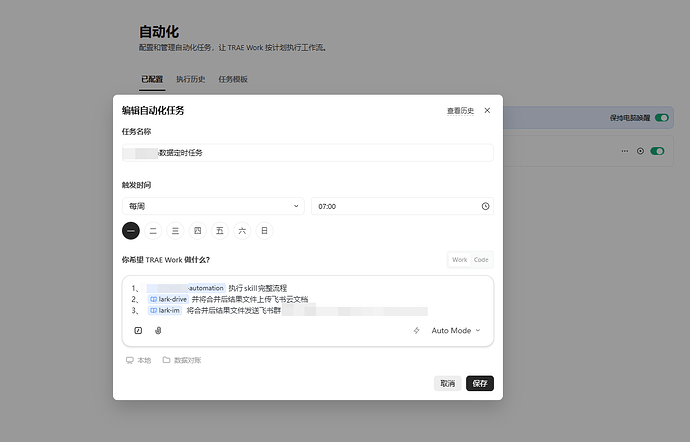Click the three-dots more options icon
The width and height of the screenshot is (690, 442).
[x=625, y=151]
